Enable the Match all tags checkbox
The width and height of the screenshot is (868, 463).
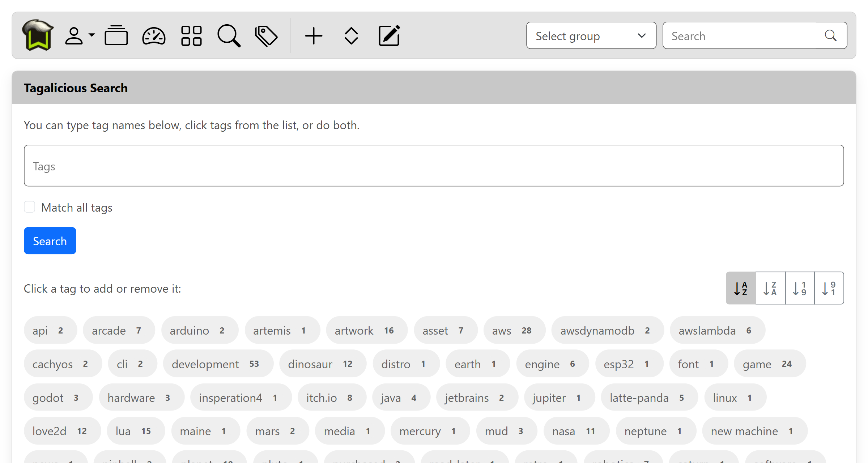(29, 207)
